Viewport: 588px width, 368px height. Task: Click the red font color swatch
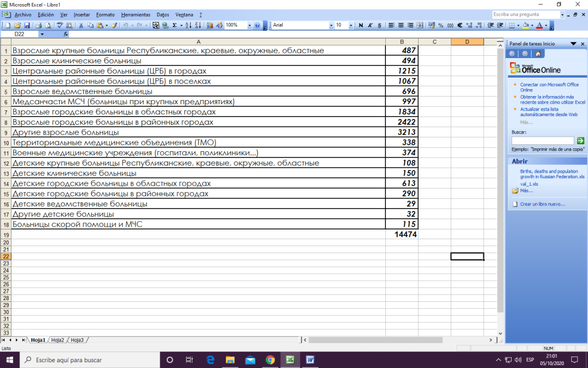click(x=540, y=26)
